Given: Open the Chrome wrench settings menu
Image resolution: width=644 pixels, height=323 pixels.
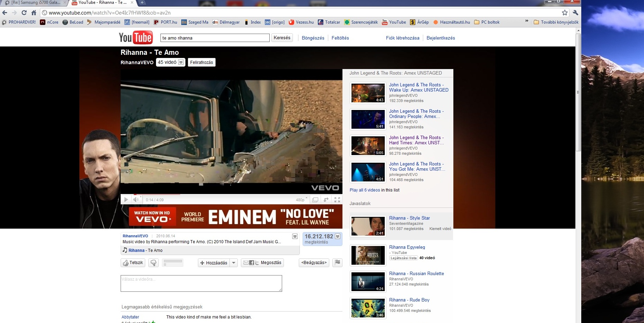Looking at the screenshot, I should pyautogui.click(x=575, y=13).
